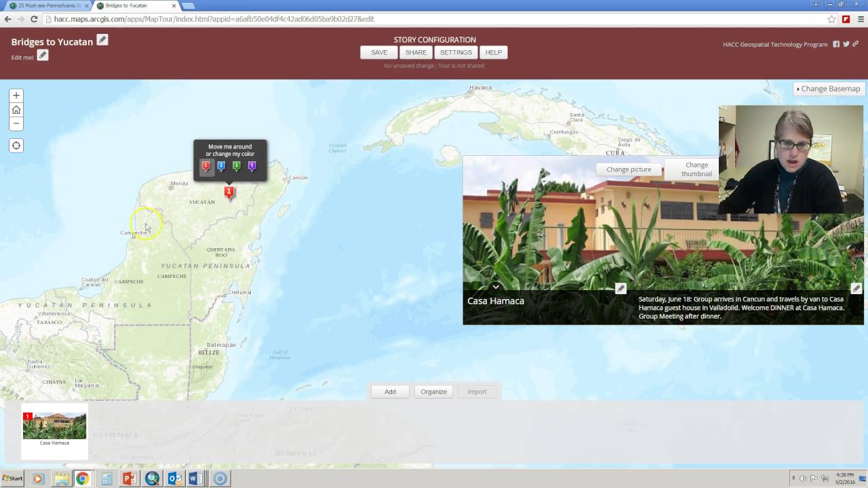Open Outlook from taskbar

point(174,479)
